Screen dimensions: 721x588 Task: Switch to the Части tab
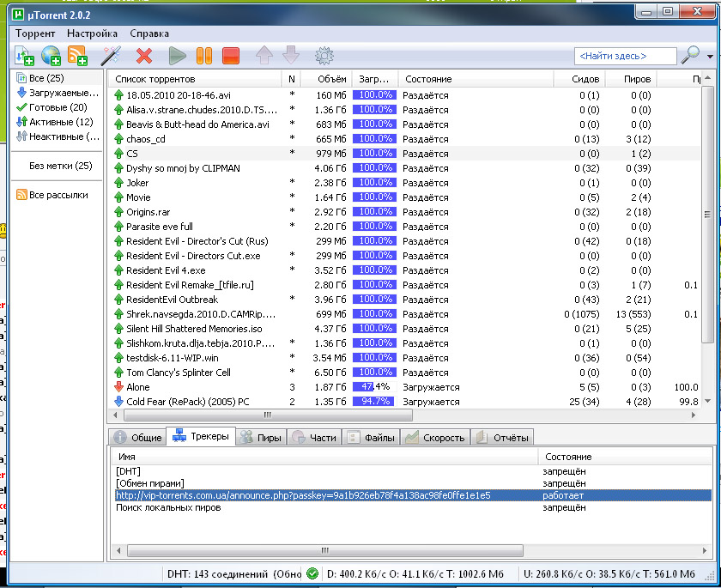[314, 437]
